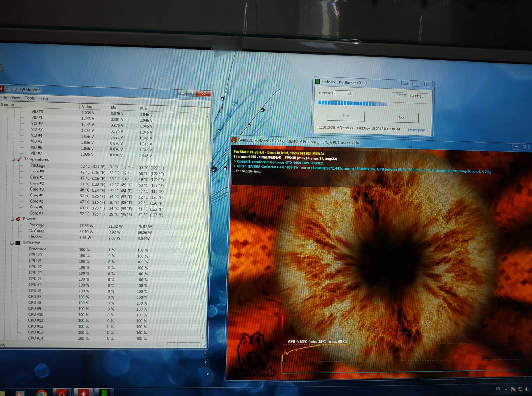The width and height of the screenshot is (532, 396).
Task: Click the FurMark CPU Burner title icon
Action: tap(317, 81)
